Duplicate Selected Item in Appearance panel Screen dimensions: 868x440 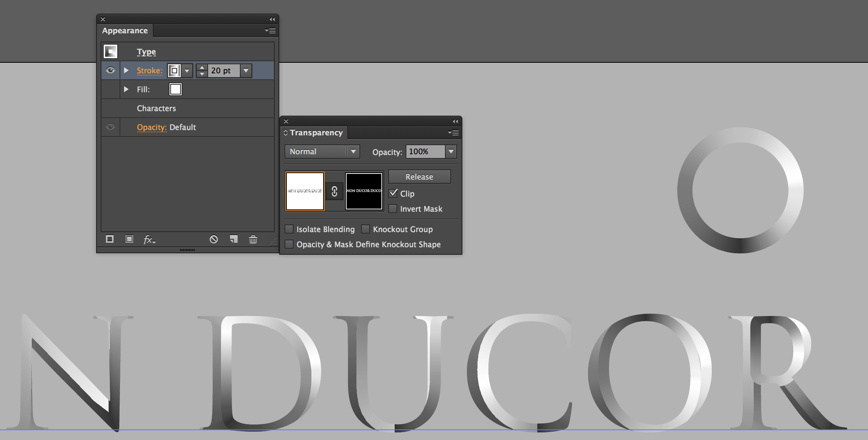(234, 239)
